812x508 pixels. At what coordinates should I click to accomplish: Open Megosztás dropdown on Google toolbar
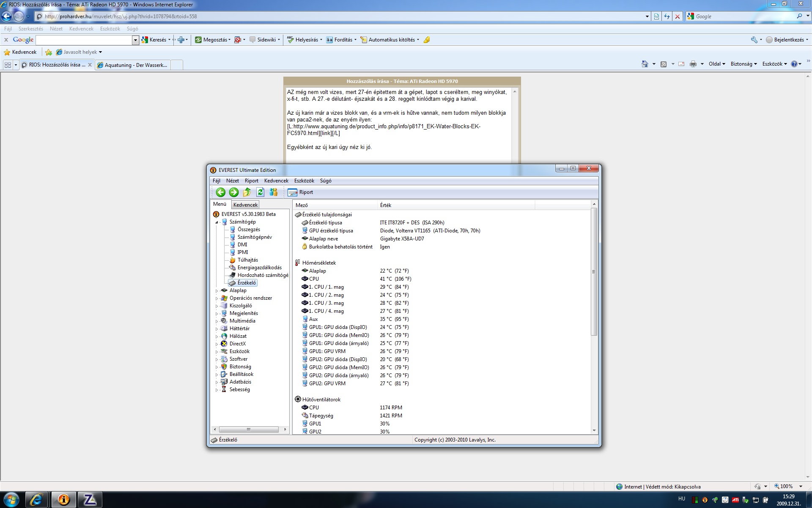tap(213, 40)
